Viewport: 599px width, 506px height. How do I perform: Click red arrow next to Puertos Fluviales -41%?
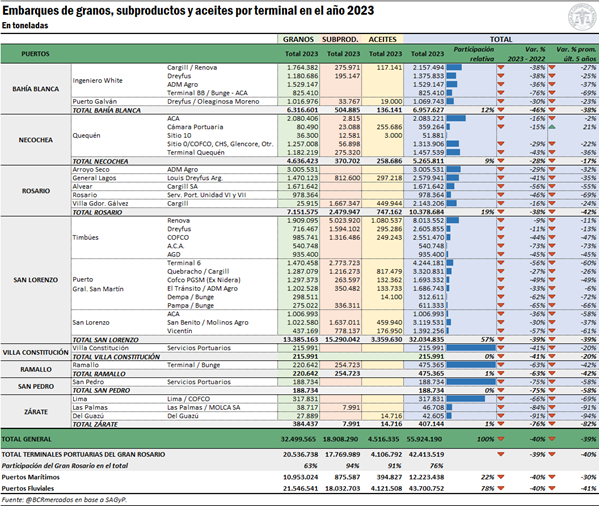click(x=552, y=488)
